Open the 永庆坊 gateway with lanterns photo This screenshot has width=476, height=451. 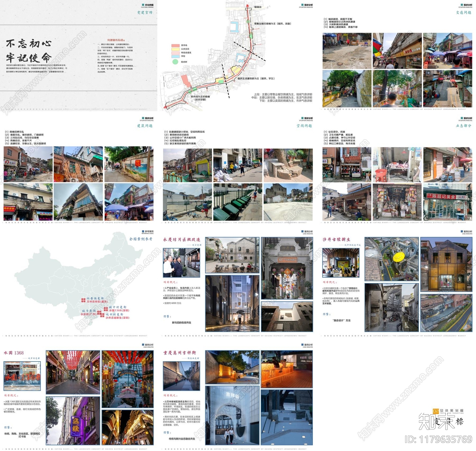pyautogui.click(x=287, y=268)
